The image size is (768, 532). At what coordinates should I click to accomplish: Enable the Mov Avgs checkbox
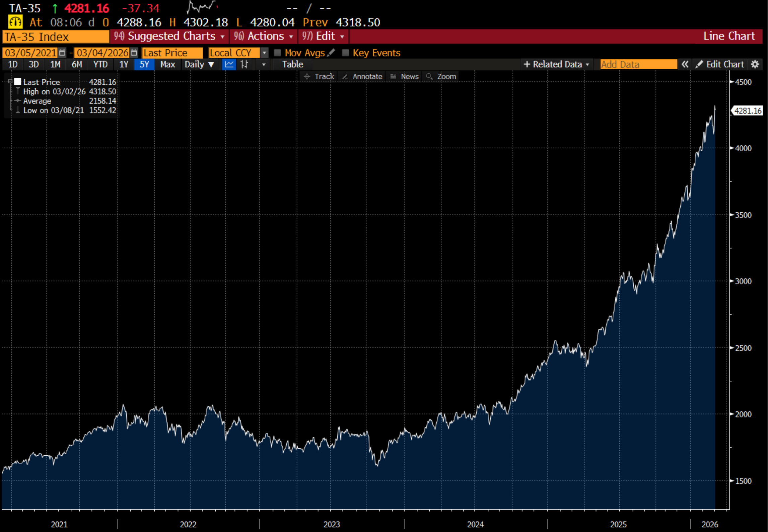[x=277, y=53]
